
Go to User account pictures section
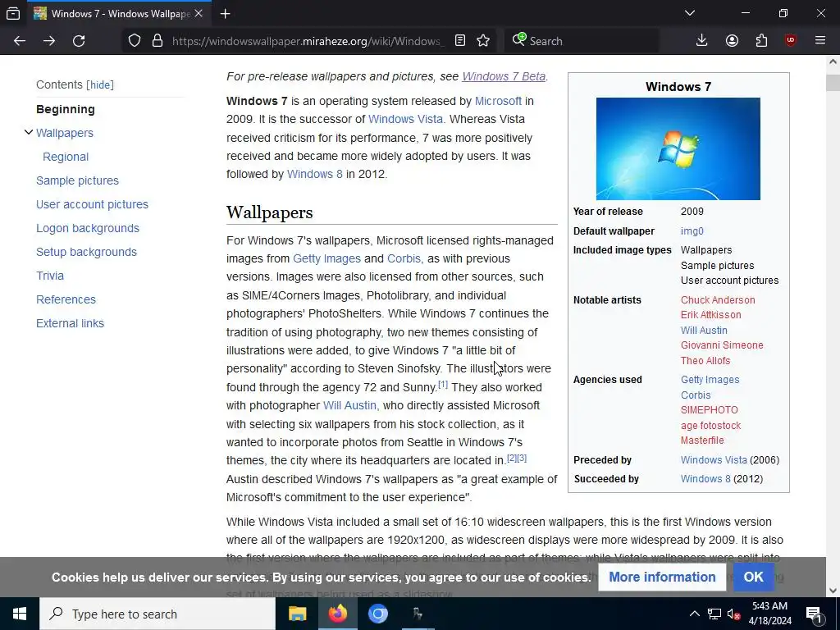pyautogui.click(x=92, y=204)
